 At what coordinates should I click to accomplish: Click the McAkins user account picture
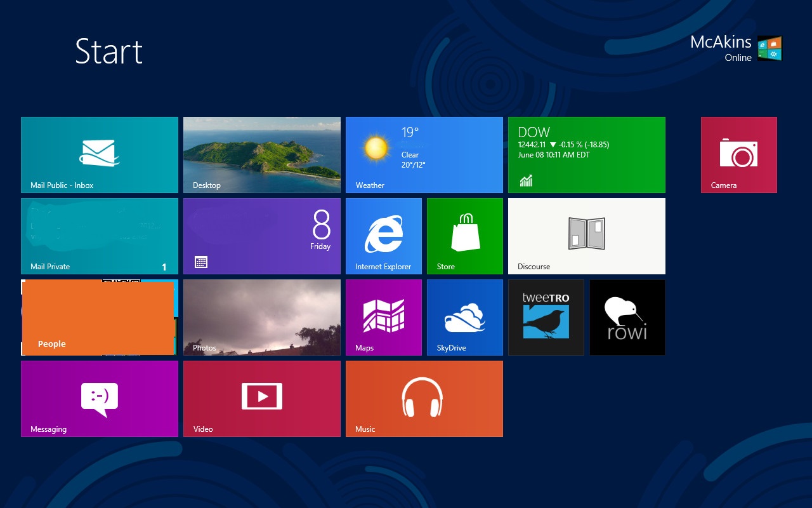pos(769,48)
